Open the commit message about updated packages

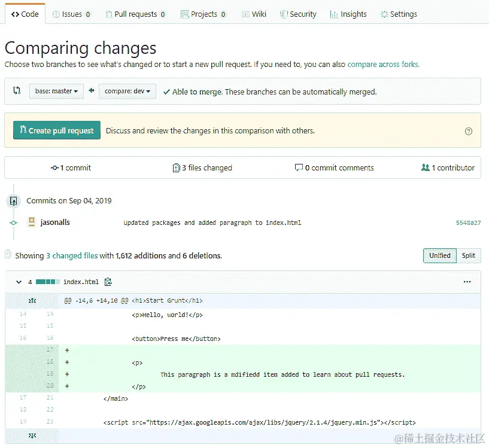coord(212,223)
